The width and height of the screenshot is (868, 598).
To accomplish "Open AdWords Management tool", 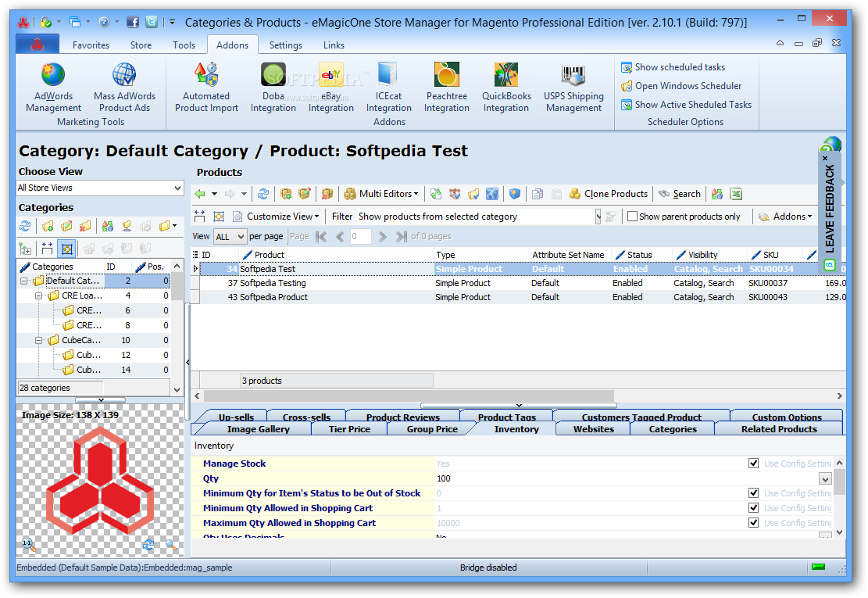I will point(53,88).
